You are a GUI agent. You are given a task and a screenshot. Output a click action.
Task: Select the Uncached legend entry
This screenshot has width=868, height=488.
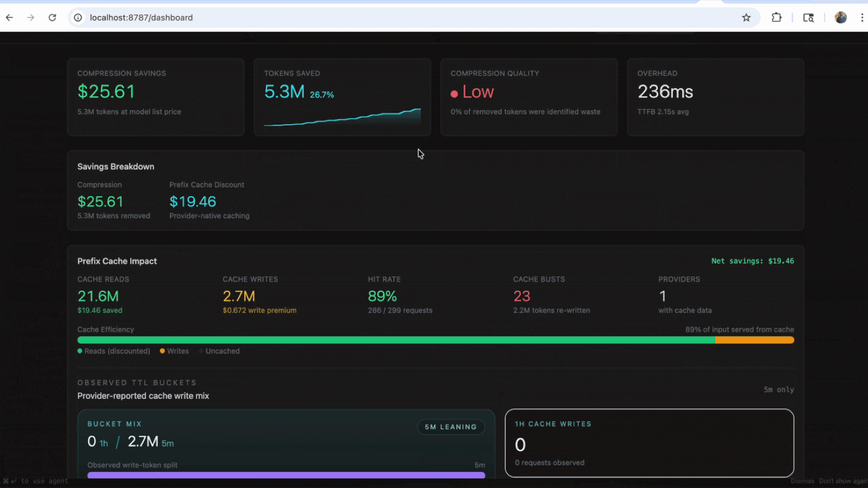pyautogui.click(x=219, y=351)
